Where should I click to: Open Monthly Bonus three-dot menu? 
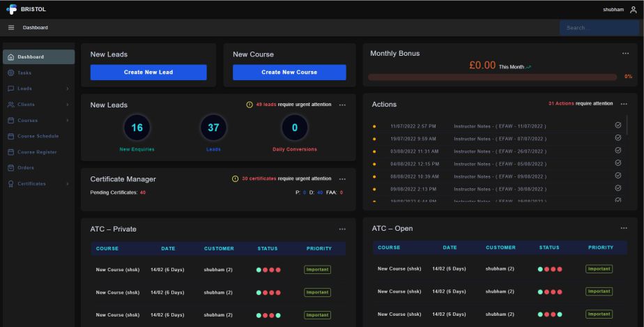click(625, 54)
